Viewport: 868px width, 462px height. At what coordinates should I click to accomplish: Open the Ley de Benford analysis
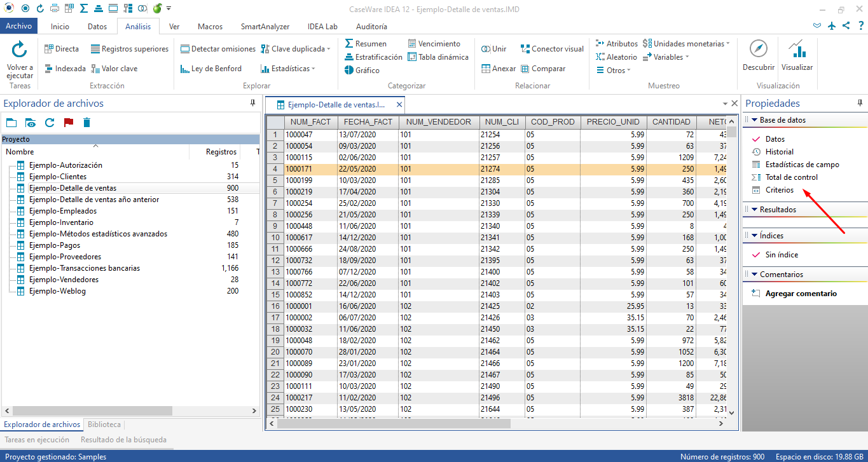(x=211, y=69)
